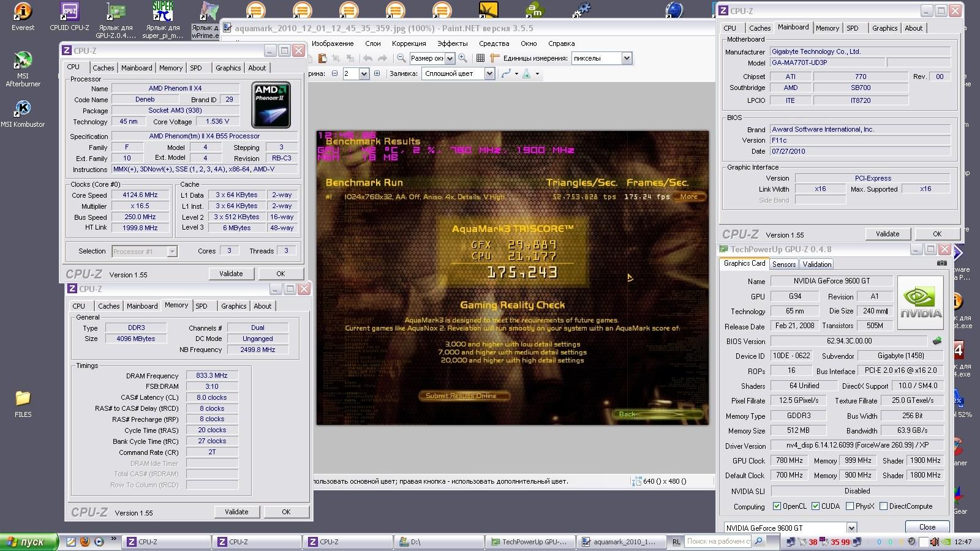Screen dimensions: 980x551
Task: Open the Справка menu in Paint.NET
Action: tap(561, 43)
